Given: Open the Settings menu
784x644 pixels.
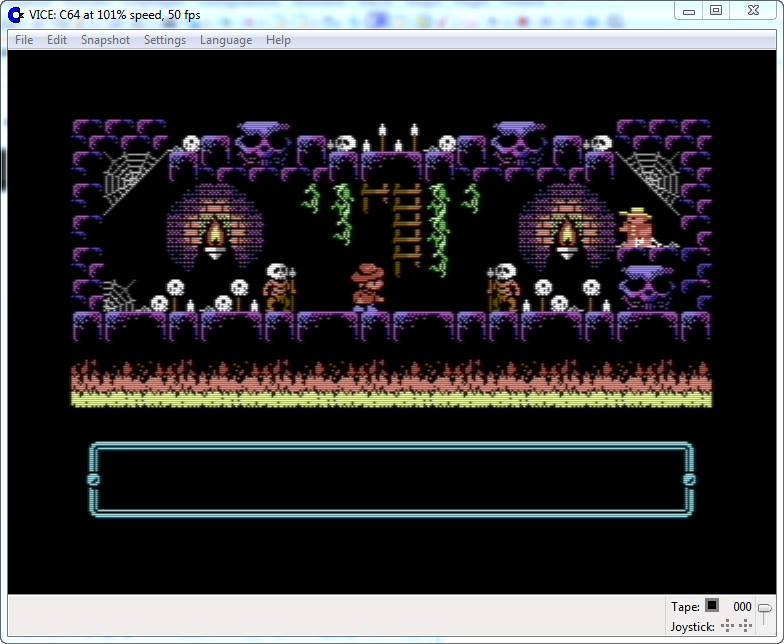Looking at the screenshot, I should [x=165, y=40].
